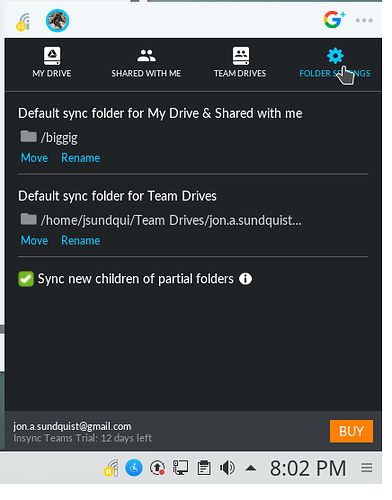Click Rename for the /biggig sync folder
Image resolution: width=392 pixels, height=500 pixels.
81,158
